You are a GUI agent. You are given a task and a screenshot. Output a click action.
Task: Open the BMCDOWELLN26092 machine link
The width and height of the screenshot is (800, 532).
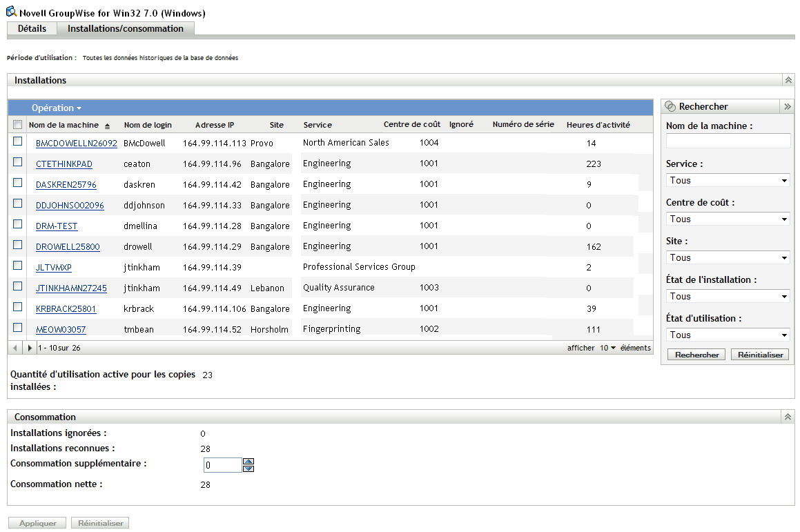[x=77, y=144]
